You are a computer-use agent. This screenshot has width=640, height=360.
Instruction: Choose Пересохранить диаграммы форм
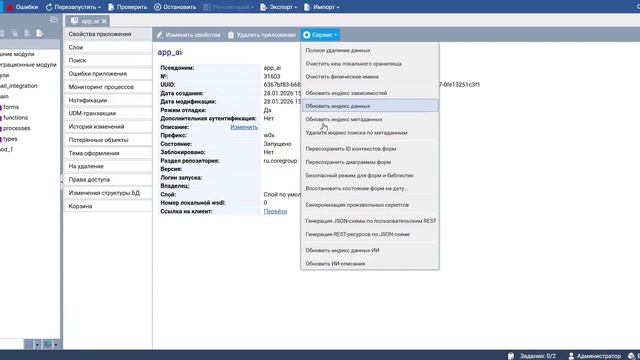pos(370,162)
